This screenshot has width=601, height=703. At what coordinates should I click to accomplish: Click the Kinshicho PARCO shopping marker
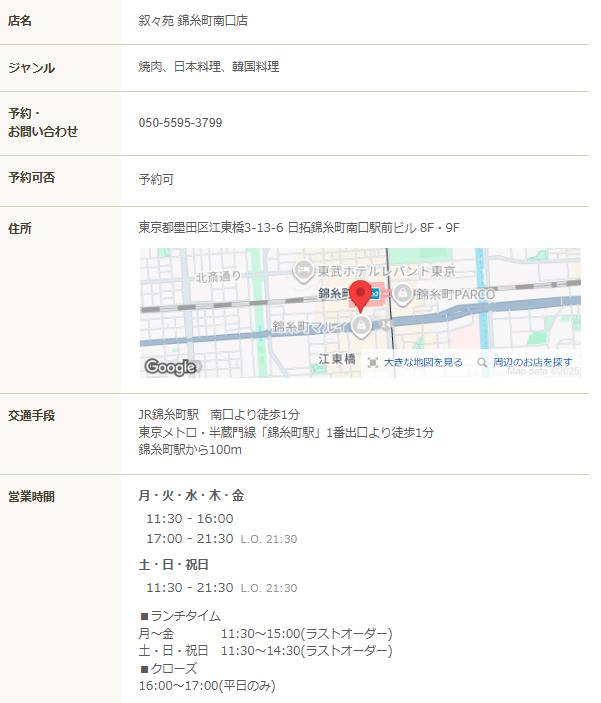402,293
